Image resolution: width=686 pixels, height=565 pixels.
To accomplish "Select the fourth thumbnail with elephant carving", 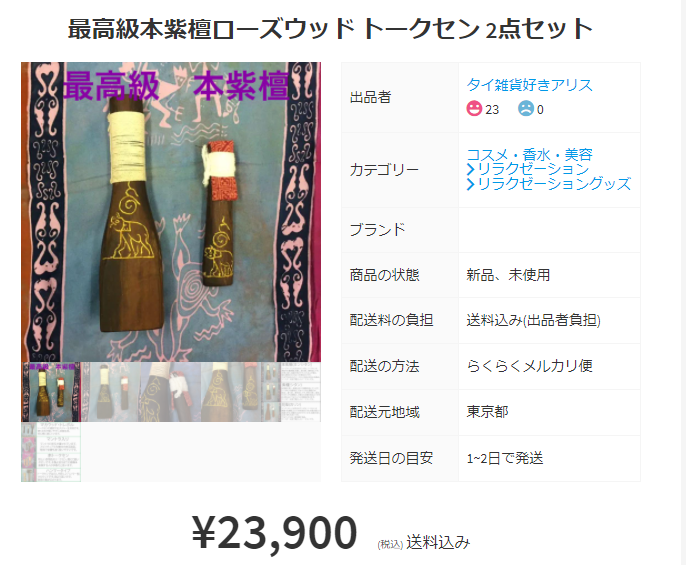I will [x=231, y=392].
